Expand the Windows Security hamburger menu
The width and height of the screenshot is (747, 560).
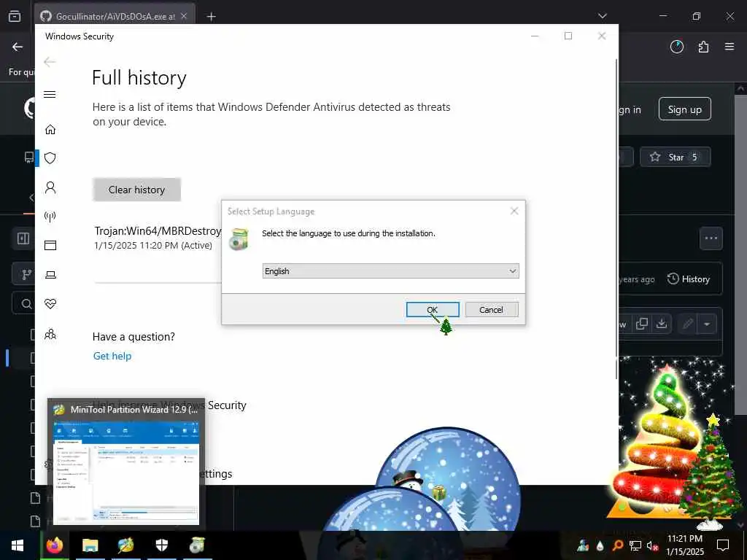click(50, 94)
